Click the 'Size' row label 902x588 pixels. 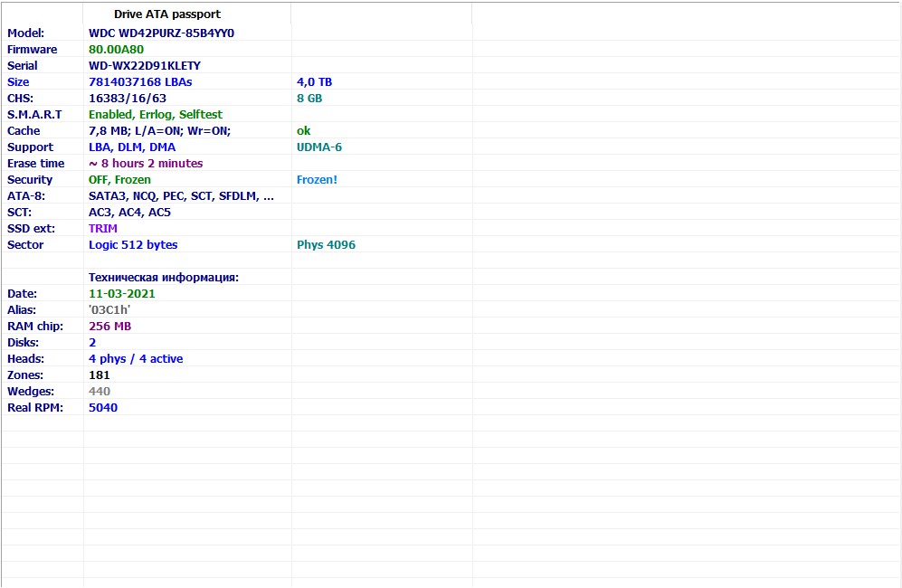(x=18, y=81)
